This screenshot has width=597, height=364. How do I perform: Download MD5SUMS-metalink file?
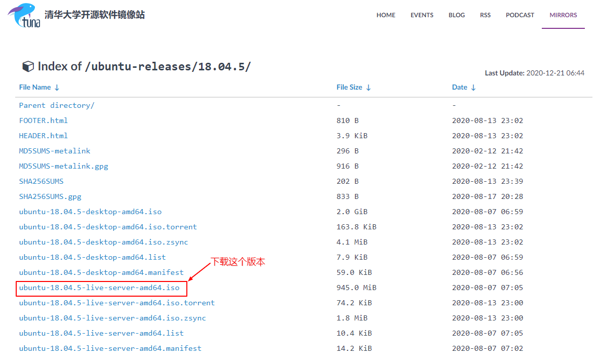point(55,151)
